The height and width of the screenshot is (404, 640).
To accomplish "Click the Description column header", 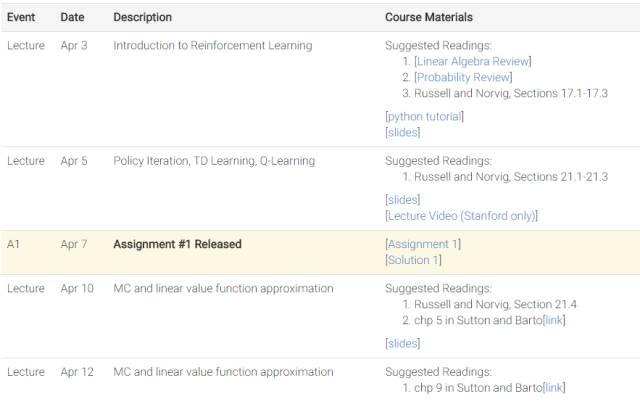I will (142, 17).
